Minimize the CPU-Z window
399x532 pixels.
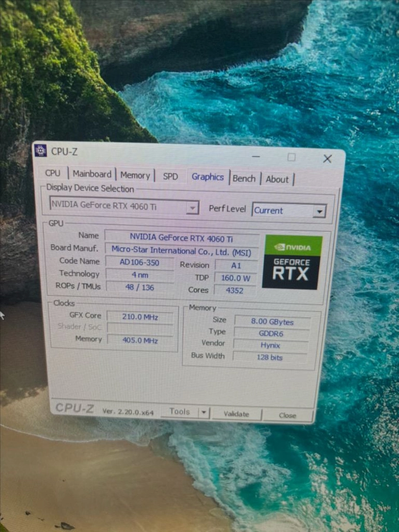click(256, 156)
